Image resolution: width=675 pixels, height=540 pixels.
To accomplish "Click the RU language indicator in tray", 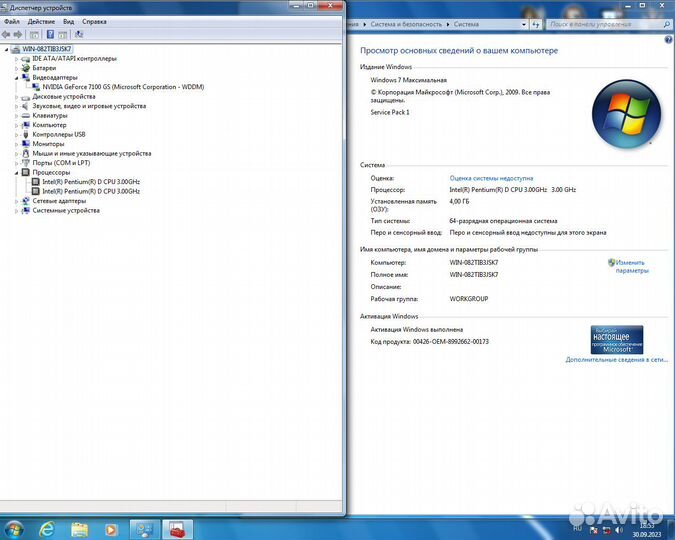I will tap(577, 528).
